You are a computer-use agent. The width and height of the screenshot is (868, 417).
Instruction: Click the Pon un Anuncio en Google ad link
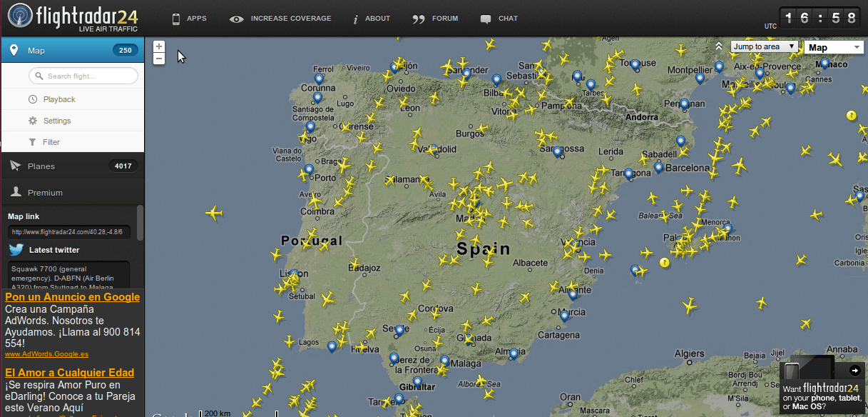point(72,297)
